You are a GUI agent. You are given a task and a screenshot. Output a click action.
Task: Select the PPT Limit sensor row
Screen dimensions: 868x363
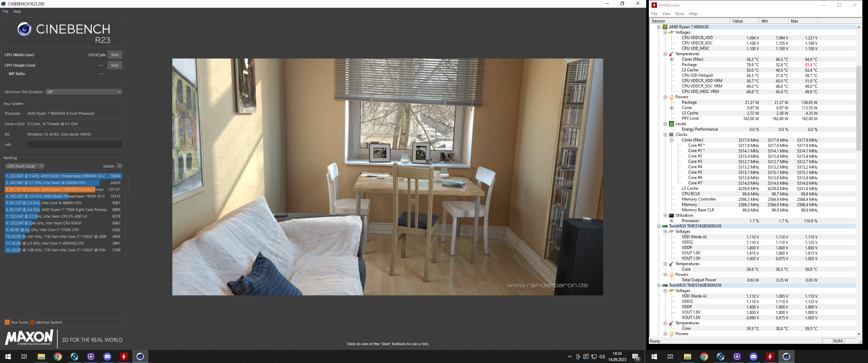(753, 118)
